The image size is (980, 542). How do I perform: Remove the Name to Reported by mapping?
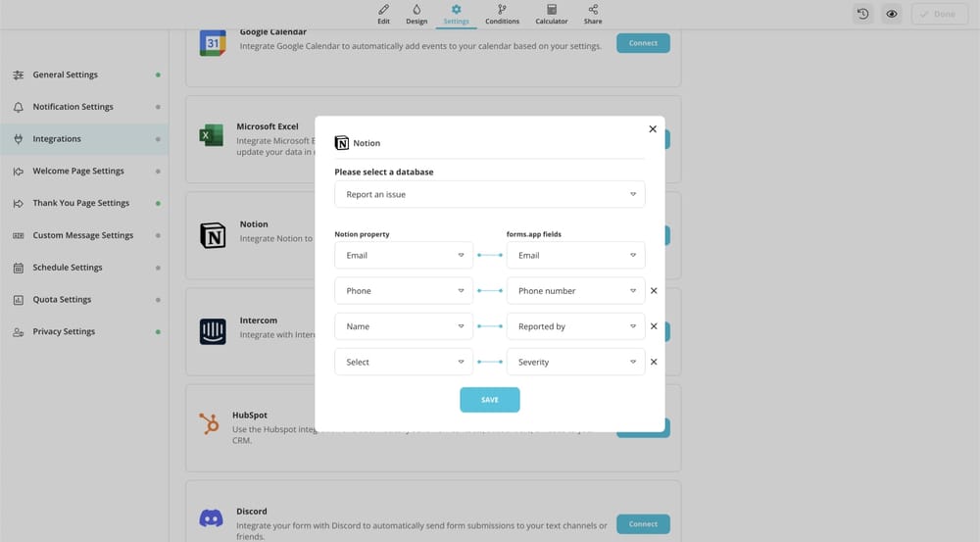coord(654,326)
